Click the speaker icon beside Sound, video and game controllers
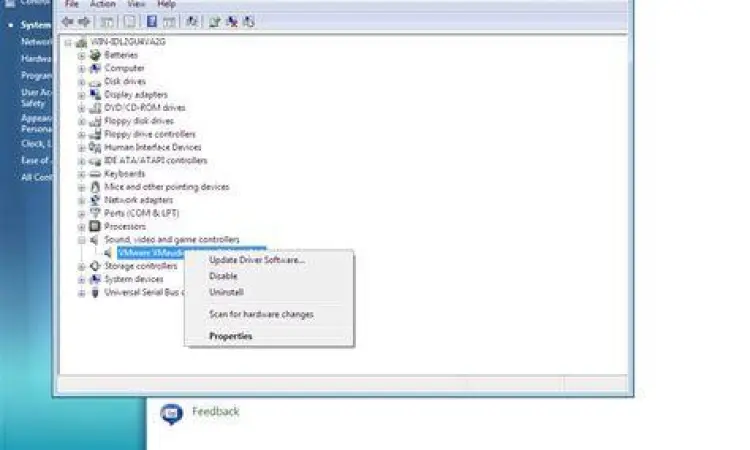The image size is (750, 450). [95, 240]
